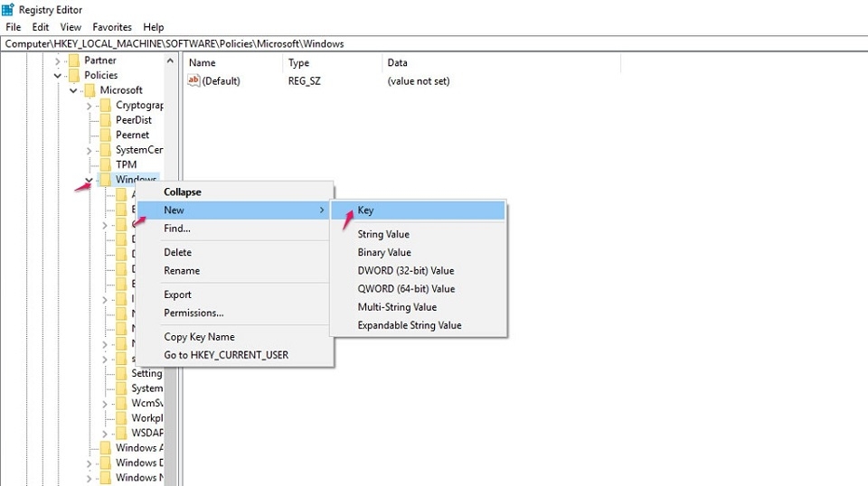Select the SystemCertificates folder icon
The width and height of the screenshot is (868, 486).
tap(105, 150)
